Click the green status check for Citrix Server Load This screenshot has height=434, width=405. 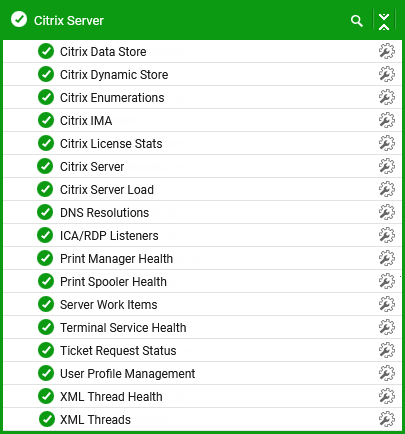(x=45, y=189)
